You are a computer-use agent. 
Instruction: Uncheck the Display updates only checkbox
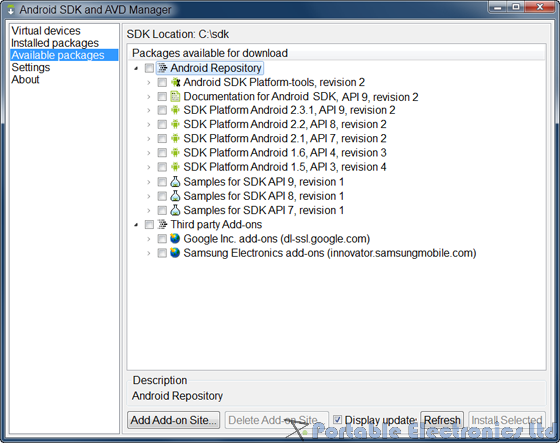point(337,419)
